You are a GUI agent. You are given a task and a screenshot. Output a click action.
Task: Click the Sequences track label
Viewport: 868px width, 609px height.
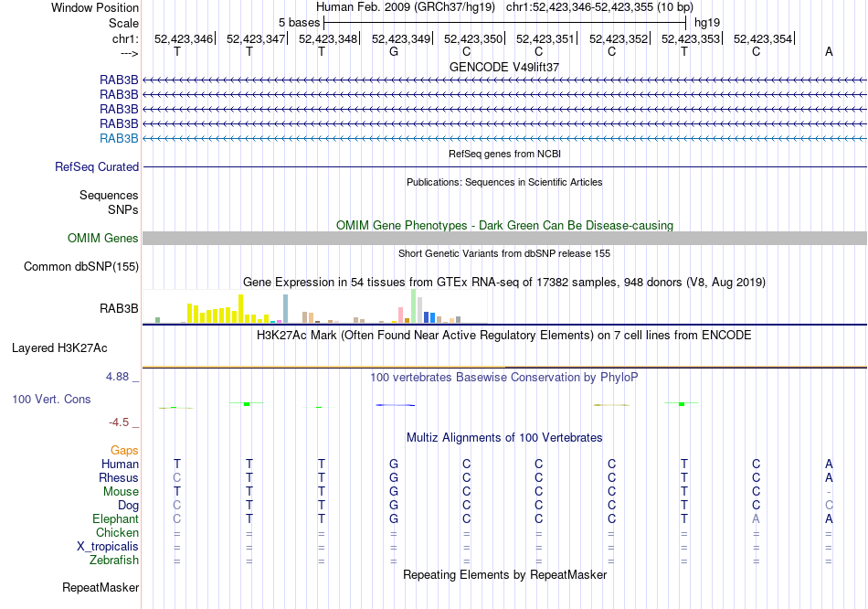[x=109, y=195]
